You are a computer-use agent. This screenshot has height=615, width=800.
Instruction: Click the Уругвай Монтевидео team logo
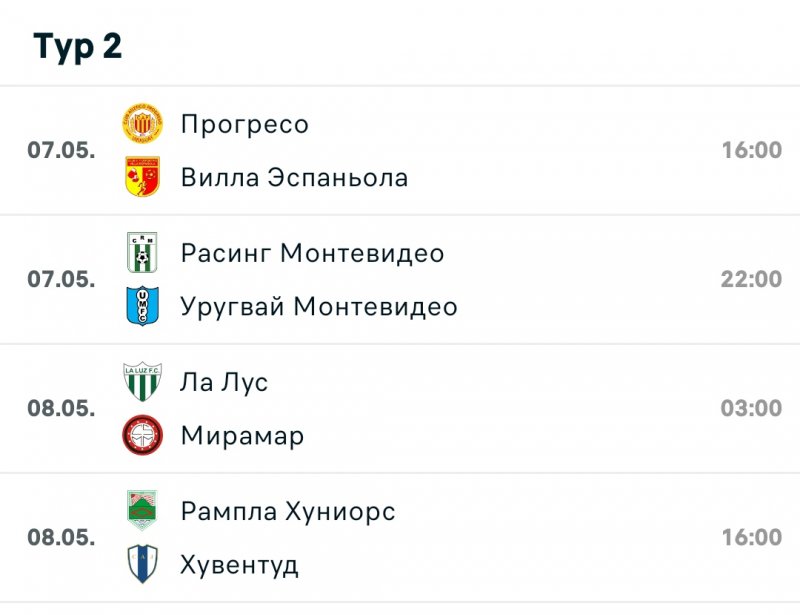(x=142, y=306)
